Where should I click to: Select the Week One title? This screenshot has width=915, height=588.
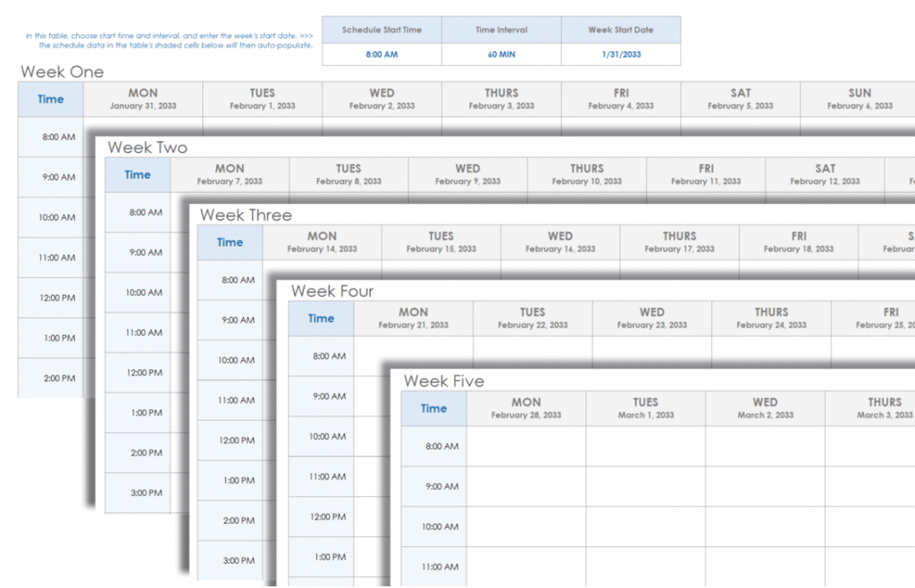(x=63, y=71)
